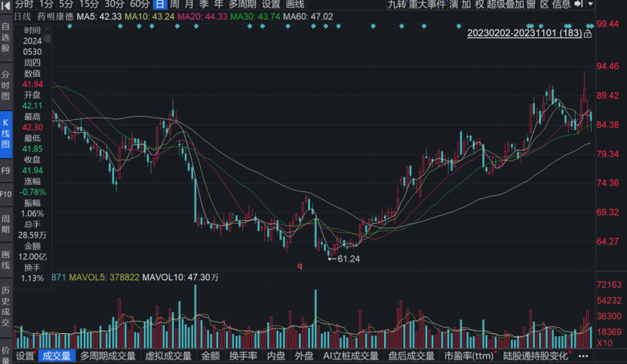Click the left arrow icon in the top-left corner
This screenshot has width=627, height=364.
click(x=6, y=5)
